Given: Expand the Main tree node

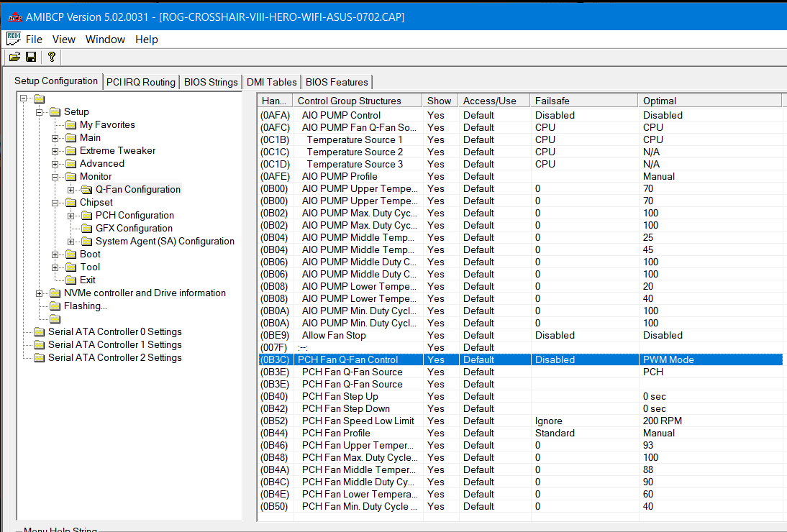Looking at the screenshot, I should [55, 138].
